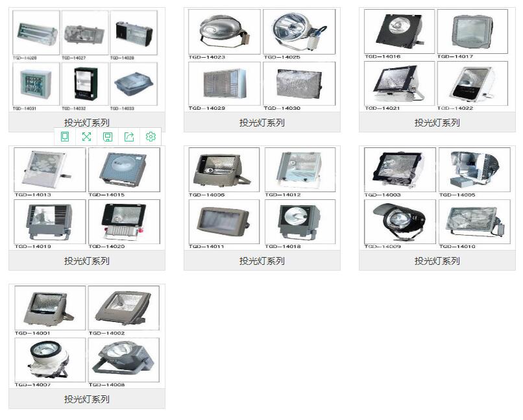Click the fullscreen expand arrows icon
This screenshot has height=420, width=523.
click(86, 137)
